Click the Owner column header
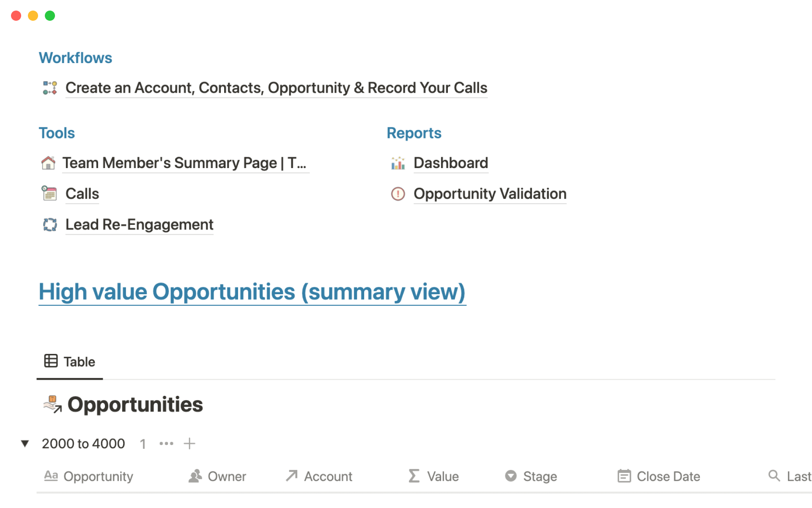 217,476
